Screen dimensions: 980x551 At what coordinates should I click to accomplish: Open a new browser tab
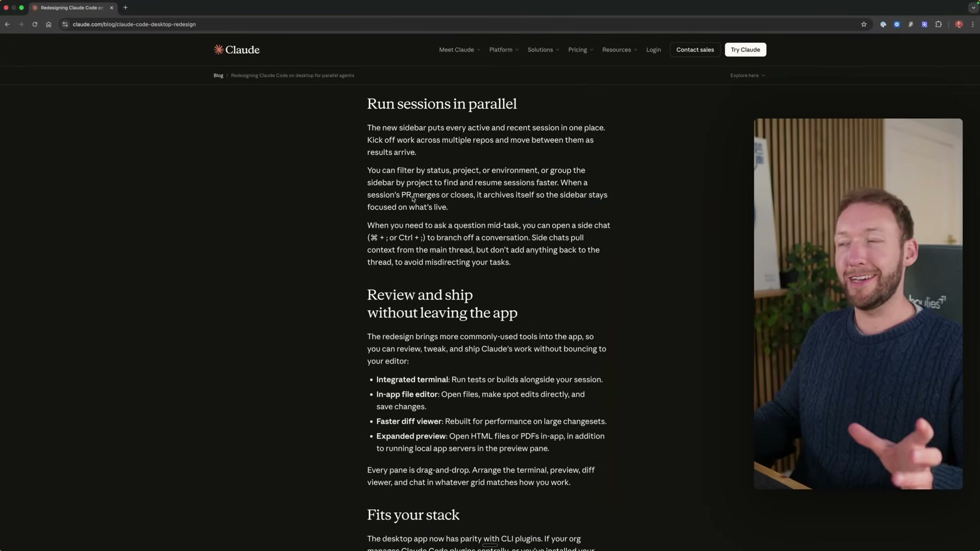pos(125,8)
